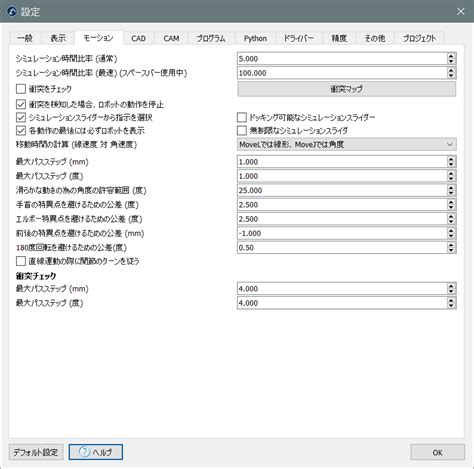Close the 設定 dialog window
The width and height of the screenshot is (474, 469).
461,12
